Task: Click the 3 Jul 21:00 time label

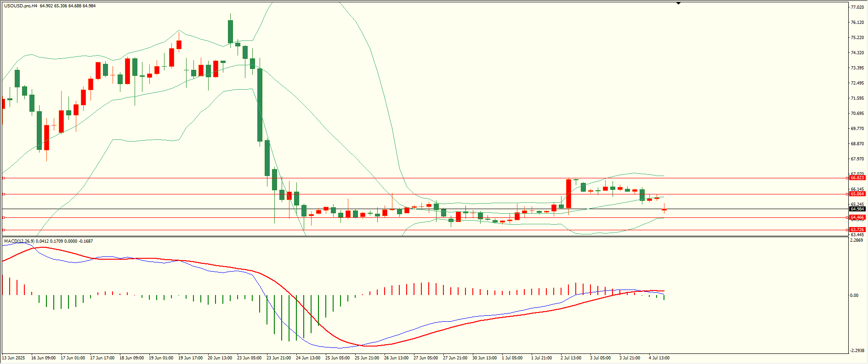Action: 630,358
